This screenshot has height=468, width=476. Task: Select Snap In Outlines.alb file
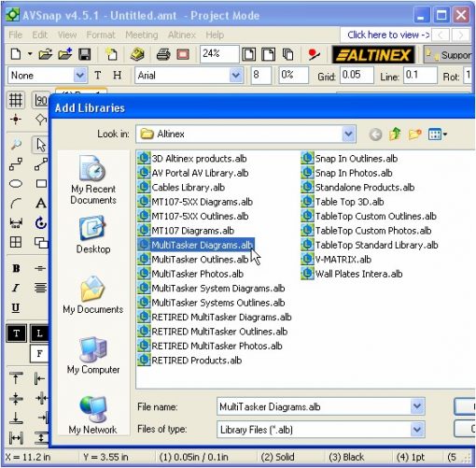(x=349, y=159)
